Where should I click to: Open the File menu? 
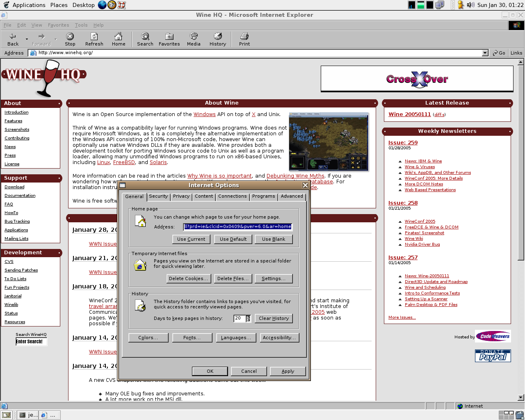click(7, 25)
